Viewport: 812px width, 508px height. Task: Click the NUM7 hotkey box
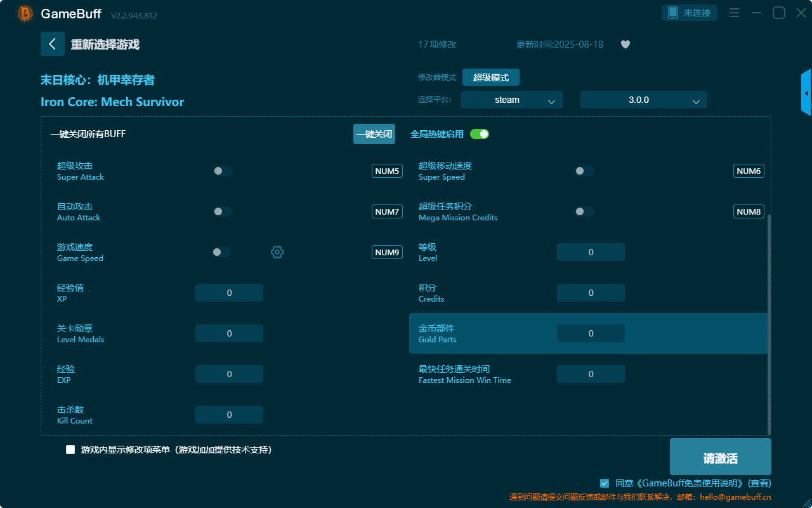coord(387,211)
